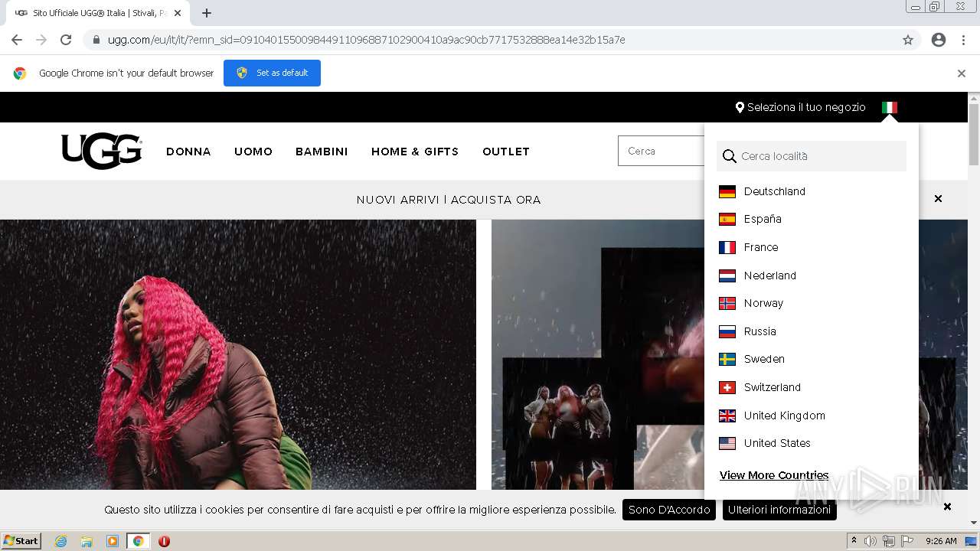
Task: Open the DONNA menu
Action: (188, 152)
